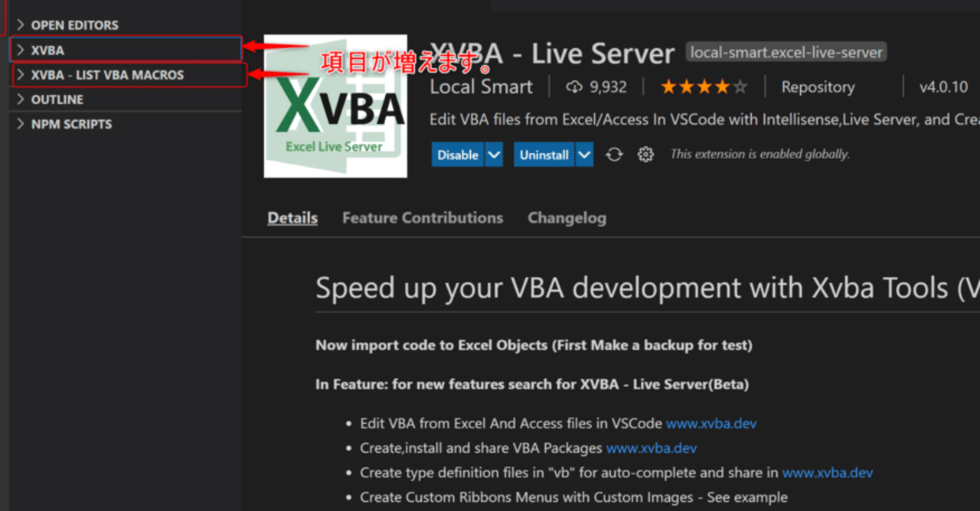This screenshot has height=511, width=980.
Task: Open the Repository link
Action: (818, 87)
